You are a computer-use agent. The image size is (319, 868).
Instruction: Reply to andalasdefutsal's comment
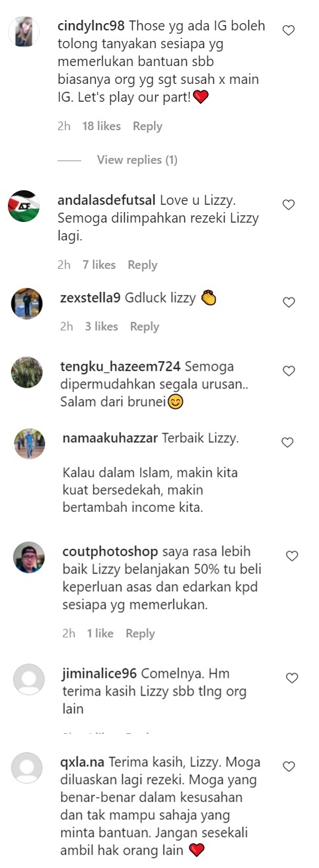click(x=143, y=265)
